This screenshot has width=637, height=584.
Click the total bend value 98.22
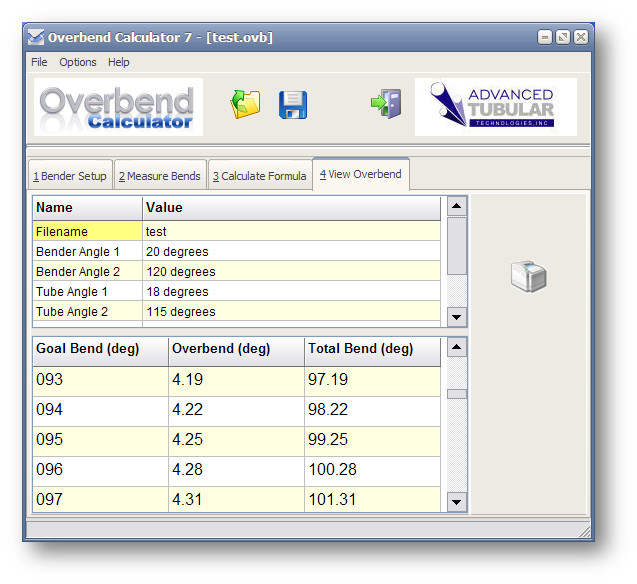pyautogui.click(x=373, y=411)
